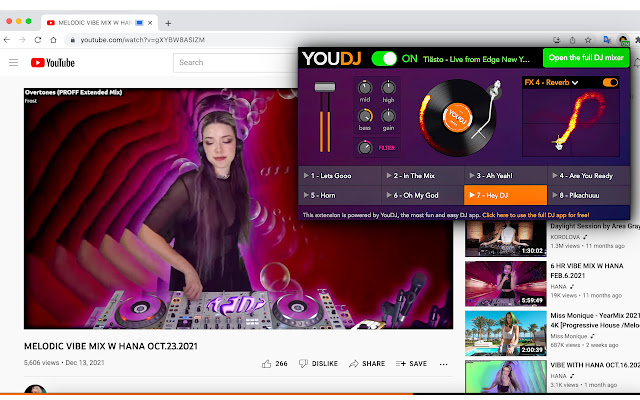Play sample 6 - Oh My God
This screenshot has height=400, width=640.
[x=422, y=195]
